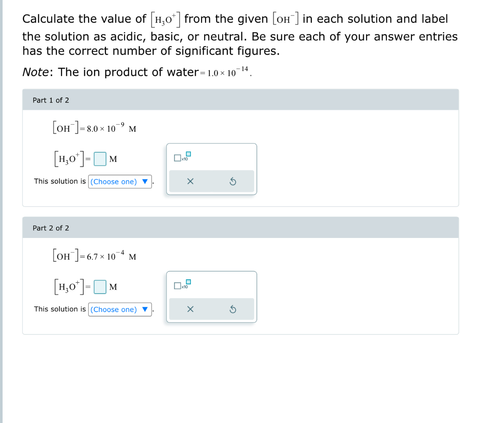The height and width of the screenshot is (423, 504).
Task: Click the answer palette panel in Part 1
Action: (x=212, y=169)
